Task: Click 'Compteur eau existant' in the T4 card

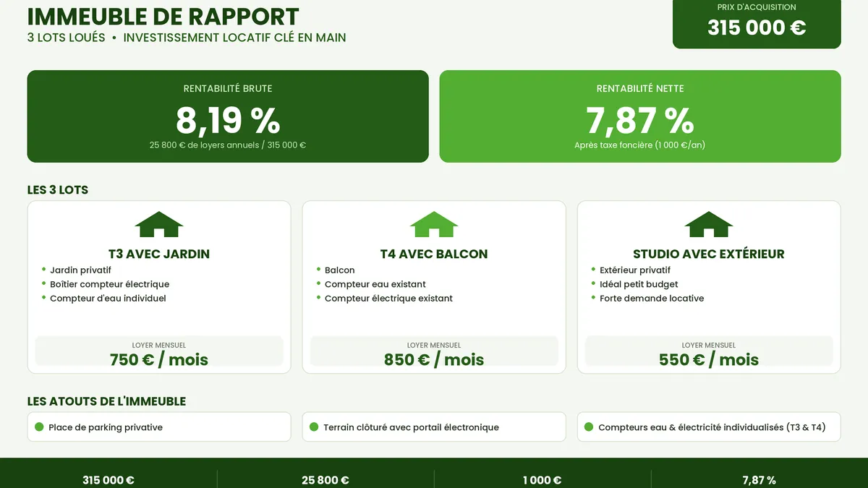Action: [x=375, y=284]
